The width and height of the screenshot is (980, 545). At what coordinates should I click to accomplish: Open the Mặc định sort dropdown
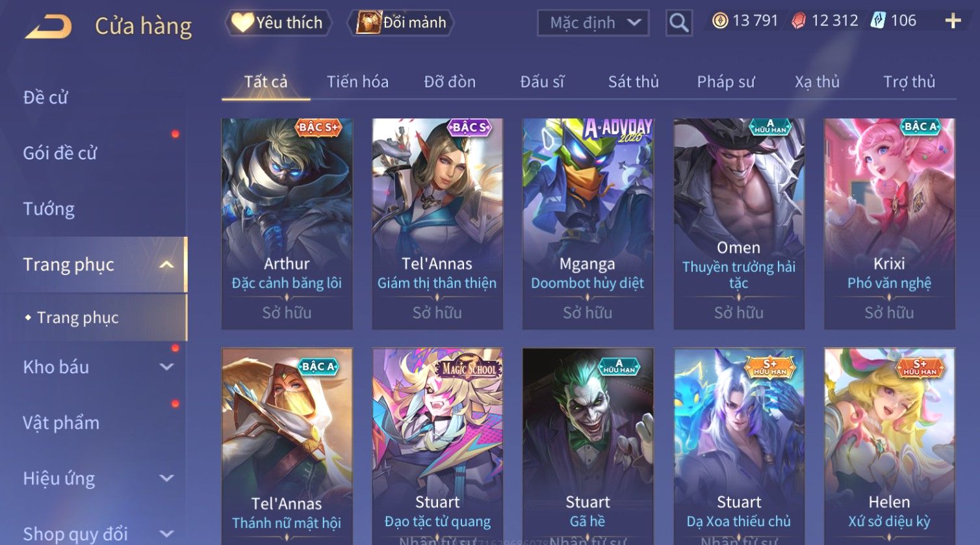pyautogui.click(x=593, y=23)
